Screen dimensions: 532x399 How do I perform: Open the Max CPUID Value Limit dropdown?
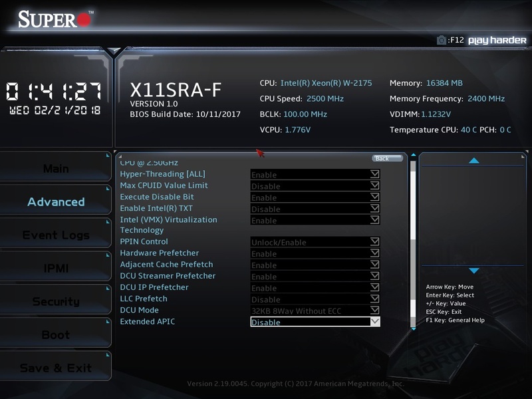tap(315, 186)
